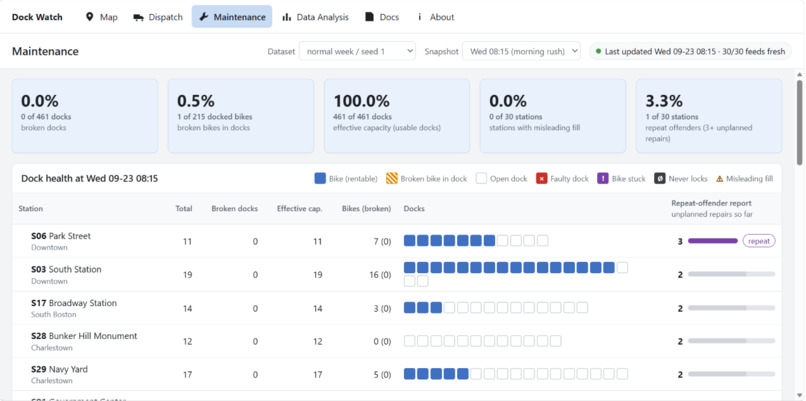Click the 7 (0) bikes value for Park Street
Image resolution: width=806 pixels, height=401 pixels.
point(382,242)
